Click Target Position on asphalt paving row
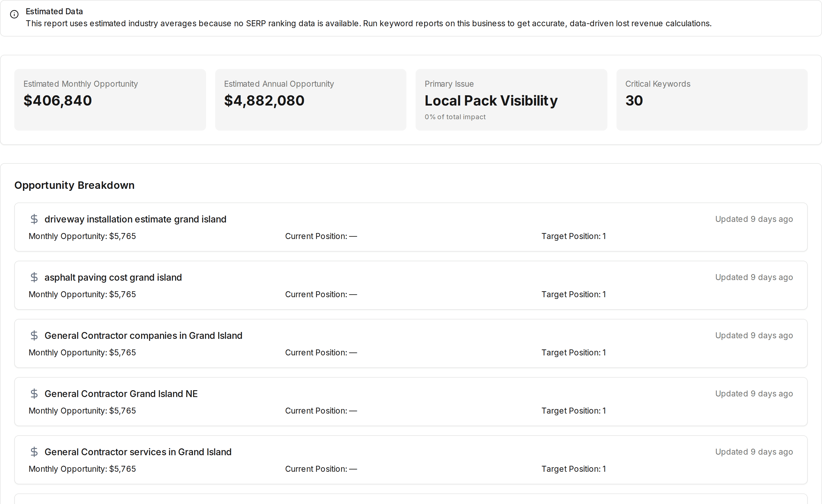822x504 pixels. coord(573,294)
